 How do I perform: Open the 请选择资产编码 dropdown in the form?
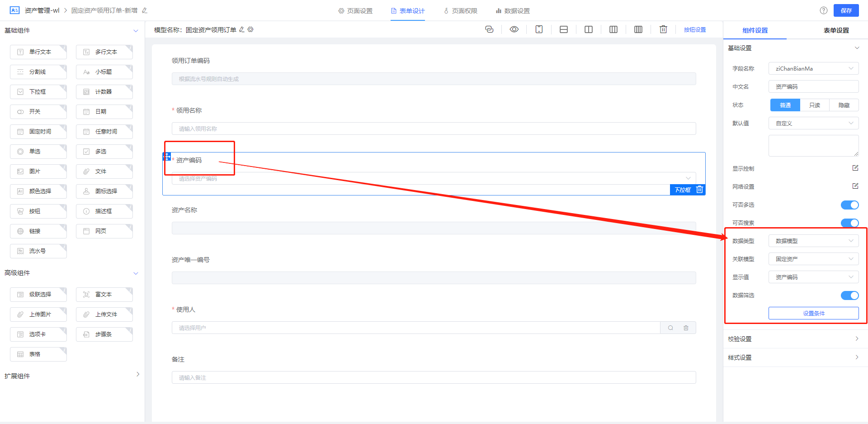click(434, 178)
